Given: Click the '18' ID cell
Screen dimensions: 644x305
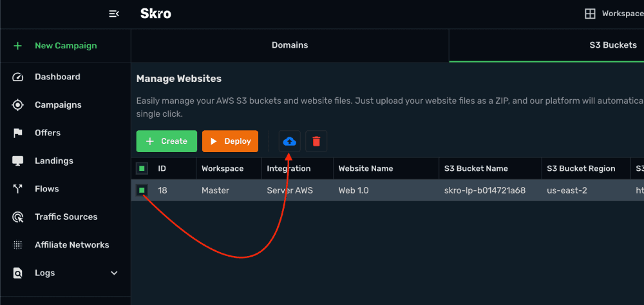Looking at the screenshot, I should (163, 190).
